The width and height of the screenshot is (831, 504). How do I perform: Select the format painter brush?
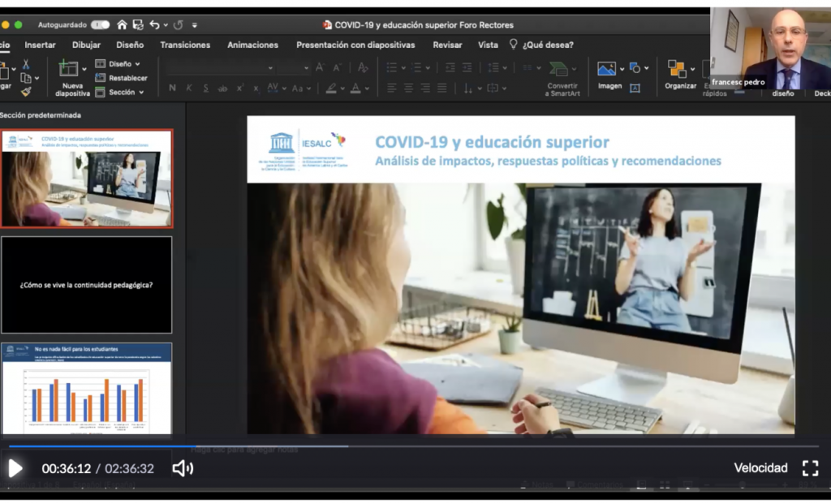tap(25, 93)
